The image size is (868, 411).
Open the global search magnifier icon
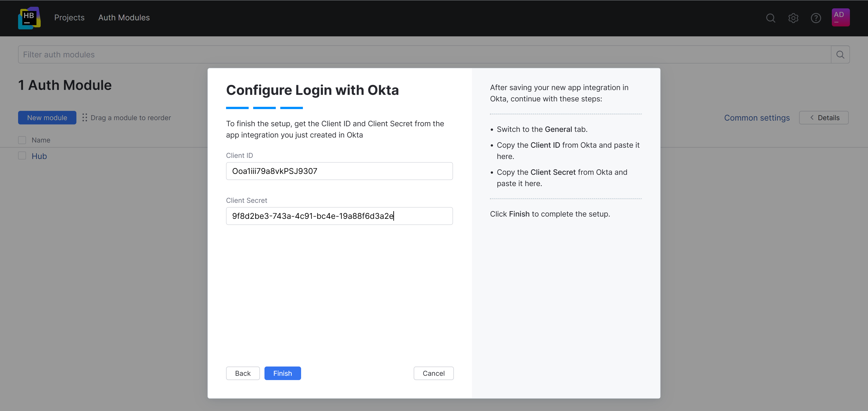click(771, 18)
